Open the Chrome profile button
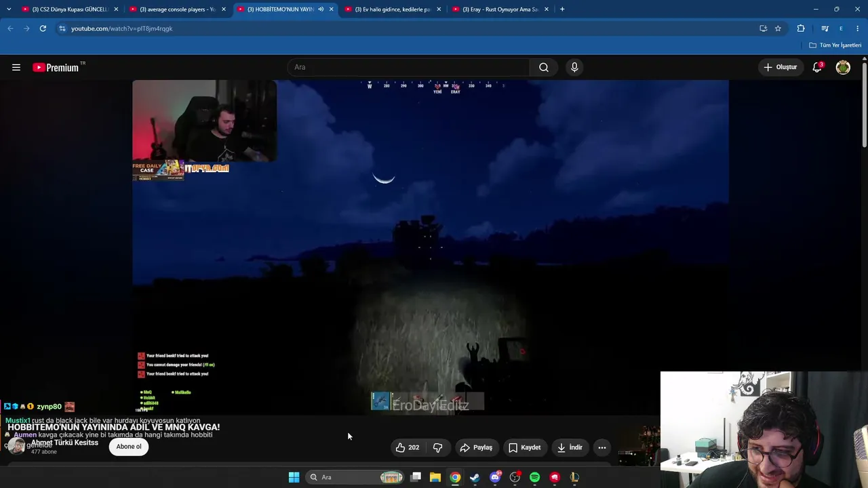The width and height of the screenshot is (868, 488). click(x=841, y=28)
